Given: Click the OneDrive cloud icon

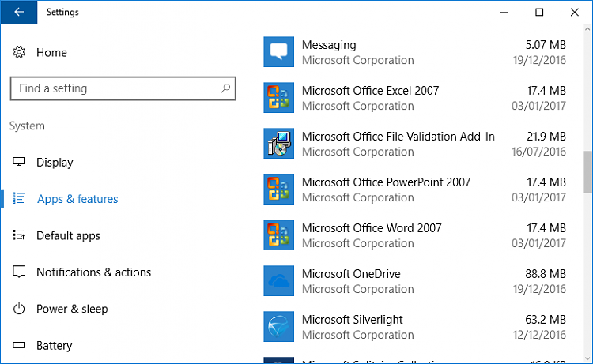Looking at the screenshot, I should pos(279,280).
